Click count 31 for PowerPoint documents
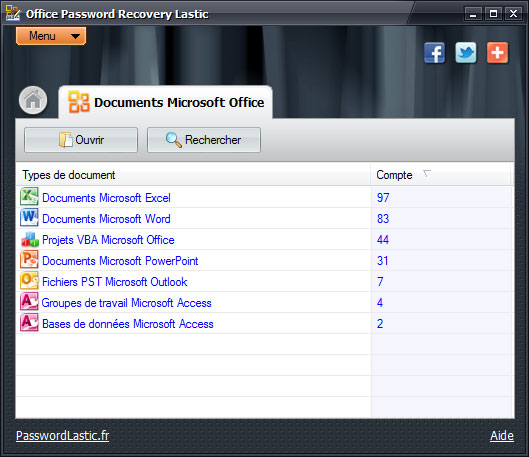529x457 pixels. [383, 261]
